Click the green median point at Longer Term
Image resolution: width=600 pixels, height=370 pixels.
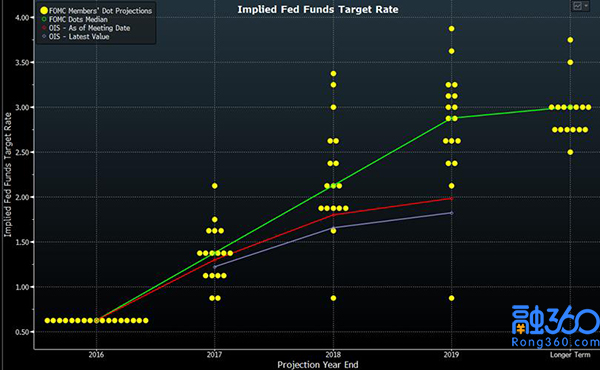[570, 108]
